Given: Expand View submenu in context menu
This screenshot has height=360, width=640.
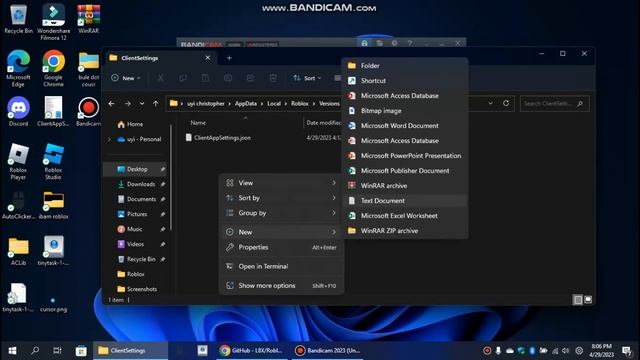Looking at the screenshot, I should [x=281, y=183].
